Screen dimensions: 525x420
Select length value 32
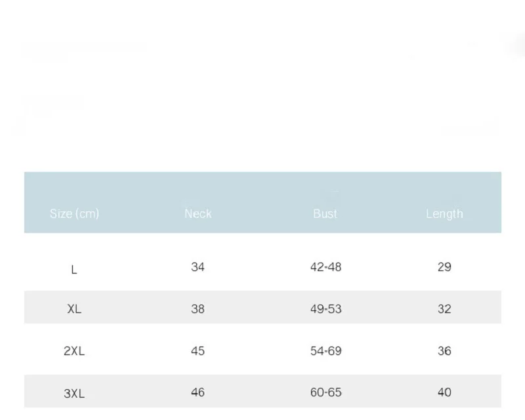[x=444, y=309]
